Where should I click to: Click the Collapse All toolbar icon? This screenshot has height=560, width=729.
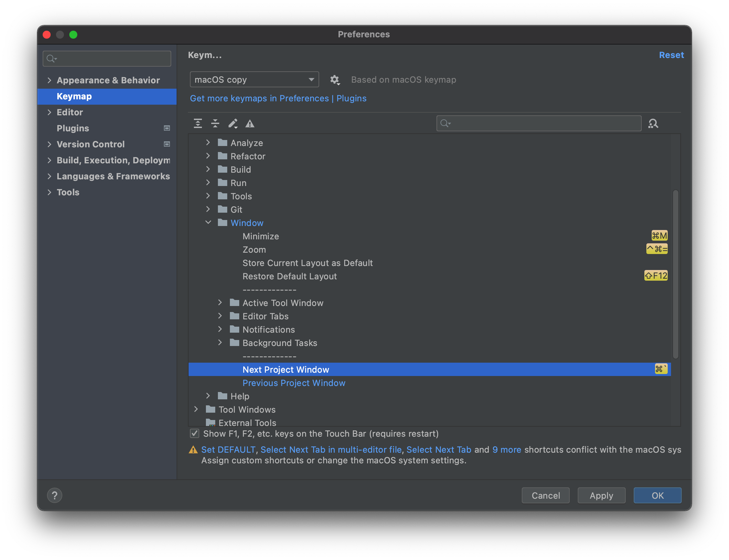(x=215, y=124)
